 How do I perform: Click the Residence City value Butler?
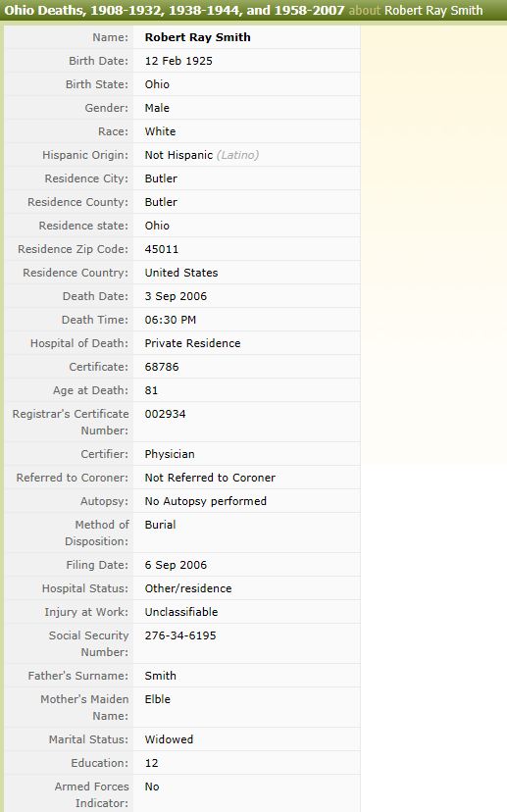pos(161,178)
